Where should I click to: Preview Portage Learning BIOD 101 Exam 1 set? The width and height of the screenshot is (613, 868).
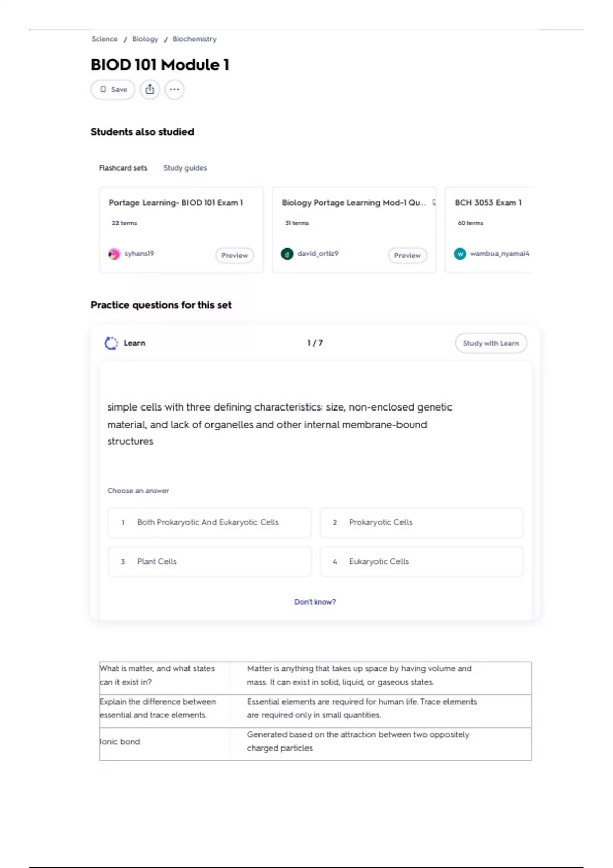[234, 255]
